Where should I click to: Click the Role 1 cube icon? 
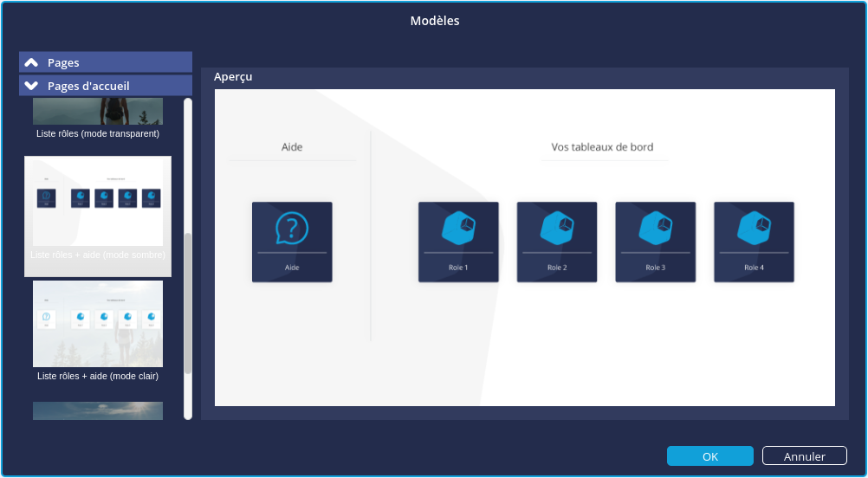[x=458, y=228]
